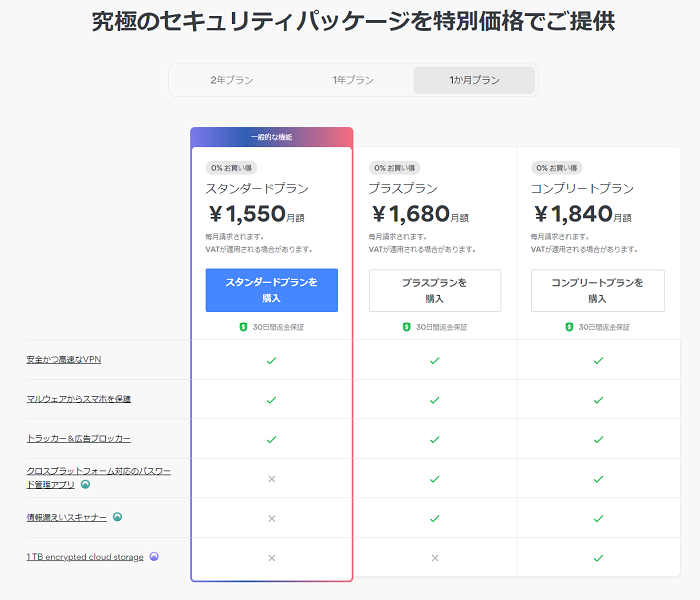Click the スタンダードプランを購入 button
Image resolution: width=700 pixels, height=600 pixels.
point(271,290)
